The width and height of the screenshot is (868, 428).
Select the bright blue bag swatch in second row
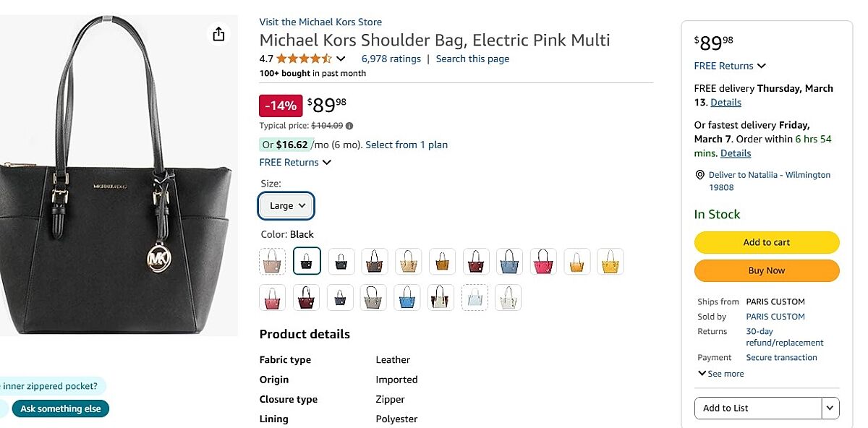click(408, 297)
